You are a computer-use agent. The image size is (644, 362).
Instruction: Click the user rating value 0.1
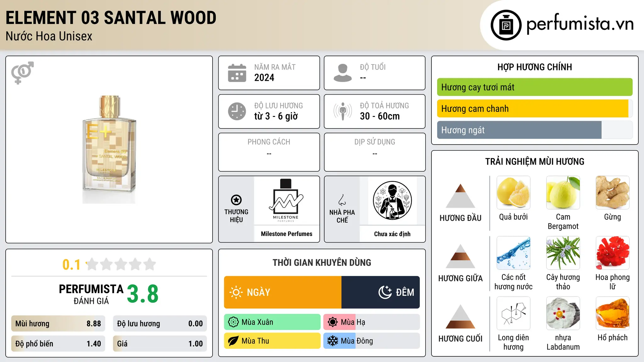click(71, 265)
